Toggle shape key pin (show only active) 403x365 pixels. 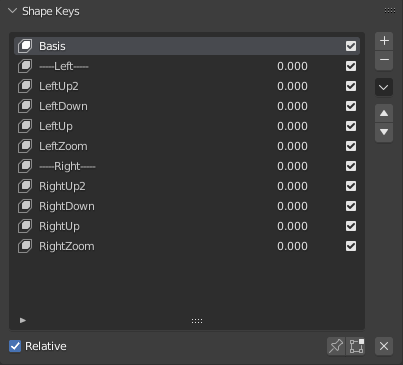336,346
